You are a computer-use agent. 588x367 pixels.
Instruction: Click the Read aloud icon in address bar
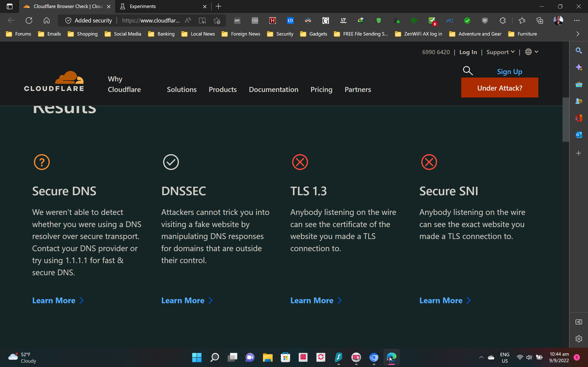click(x=188, y=21)
